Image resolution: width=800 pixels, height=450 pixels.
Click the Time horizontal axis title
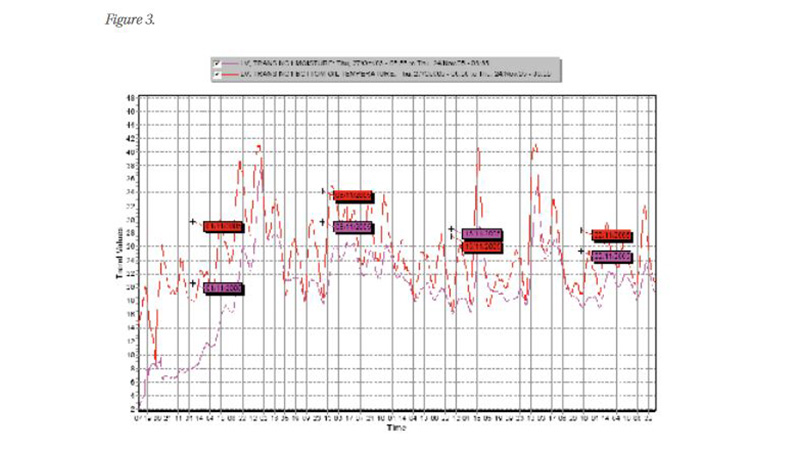[x=395, y=426]
